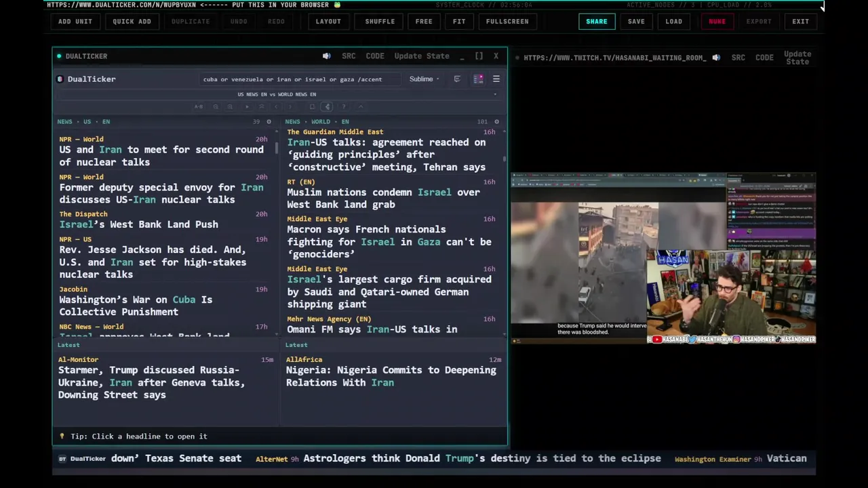Click QUICK ADD button

[132, 22]
